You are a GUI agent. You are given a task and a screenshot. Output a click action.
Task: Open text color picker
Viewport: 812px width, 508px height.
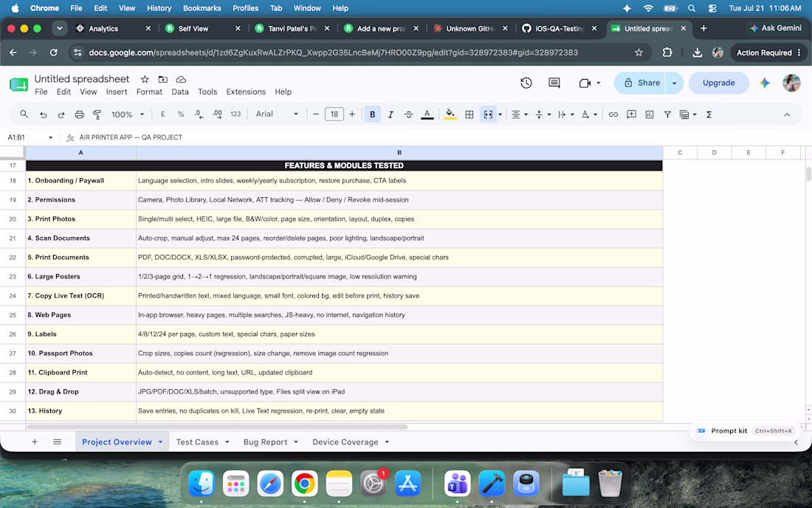[427, 114]
